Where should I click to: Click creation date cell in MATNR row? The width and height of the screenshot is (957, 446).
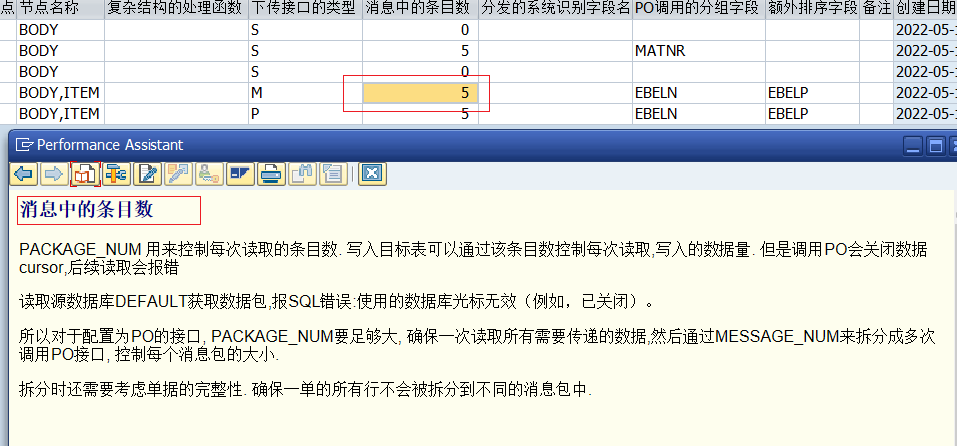(x=925, y=51)
